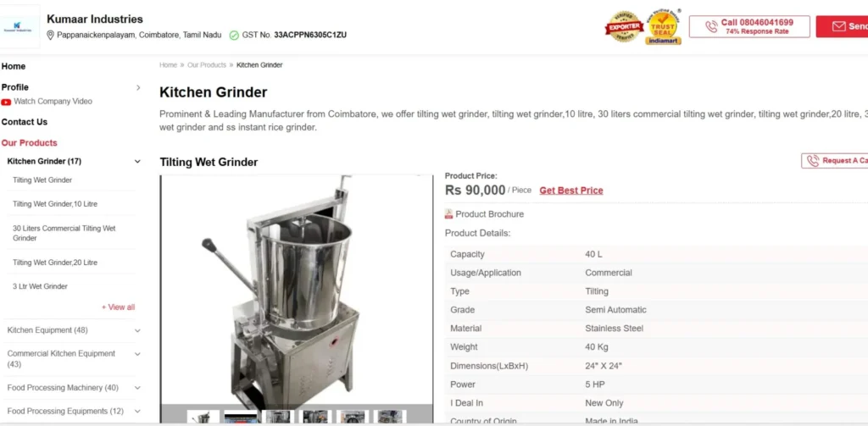Click the YouTube icon beside Watch Company Video

(6, 102)
